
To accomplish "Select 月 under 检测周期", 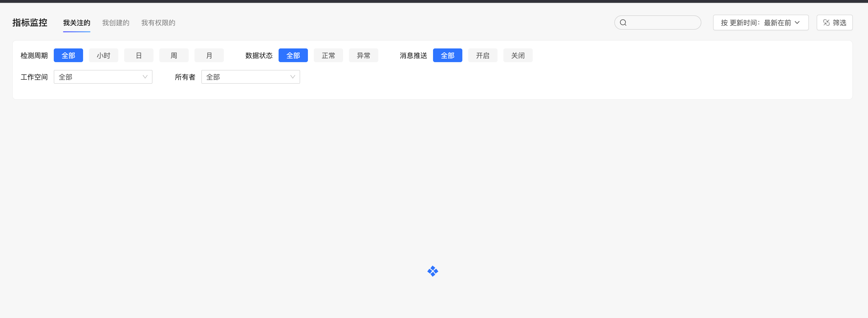I will (x=209, y=55).
